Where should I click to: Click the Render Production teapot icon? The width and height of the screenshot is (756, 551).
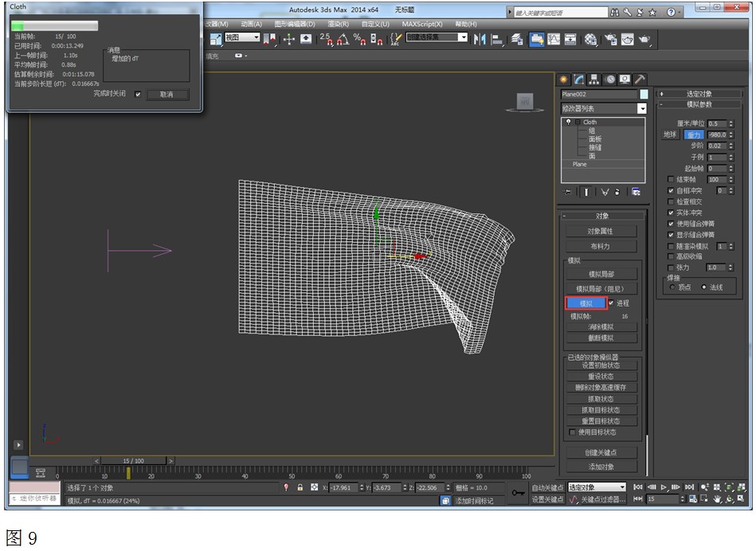coord(644,39)
